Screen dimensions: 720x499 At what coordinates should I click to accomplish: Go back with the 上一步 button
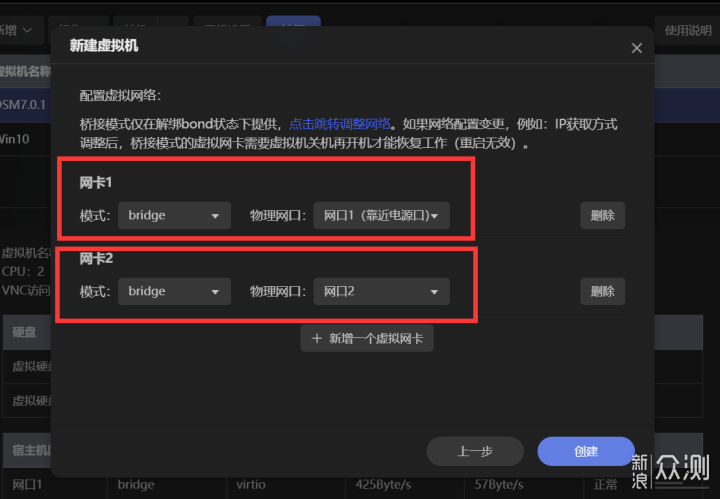click(474, 451)
